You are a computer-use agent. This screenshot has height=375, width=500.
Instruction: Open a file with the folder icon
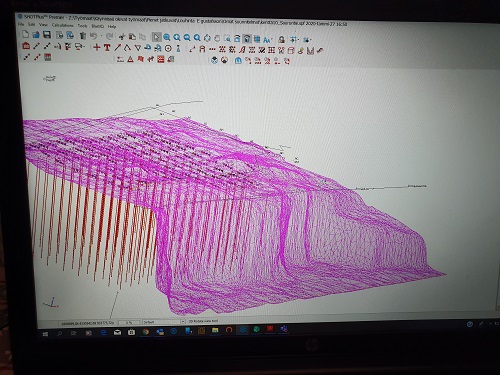[x=36, y=34]
